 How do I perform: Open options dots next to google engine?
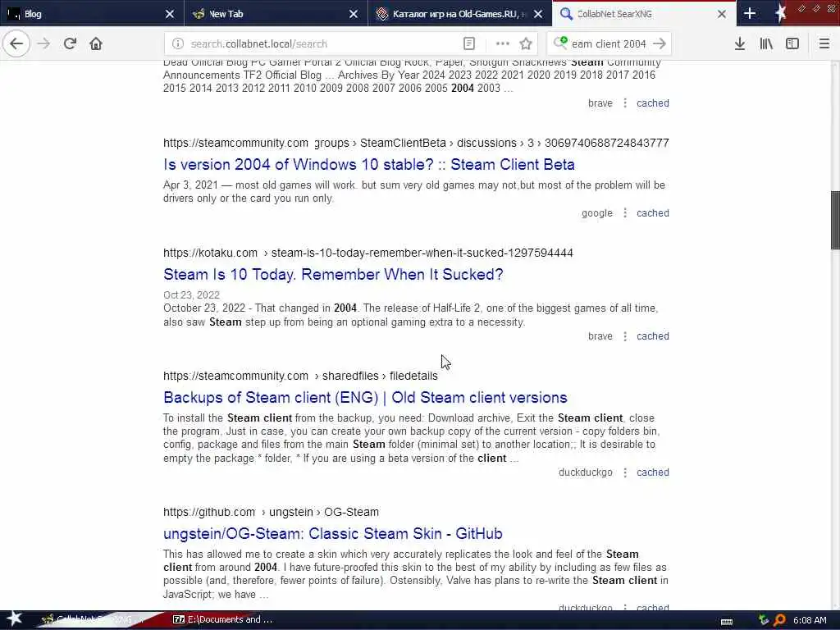(624, 212)
